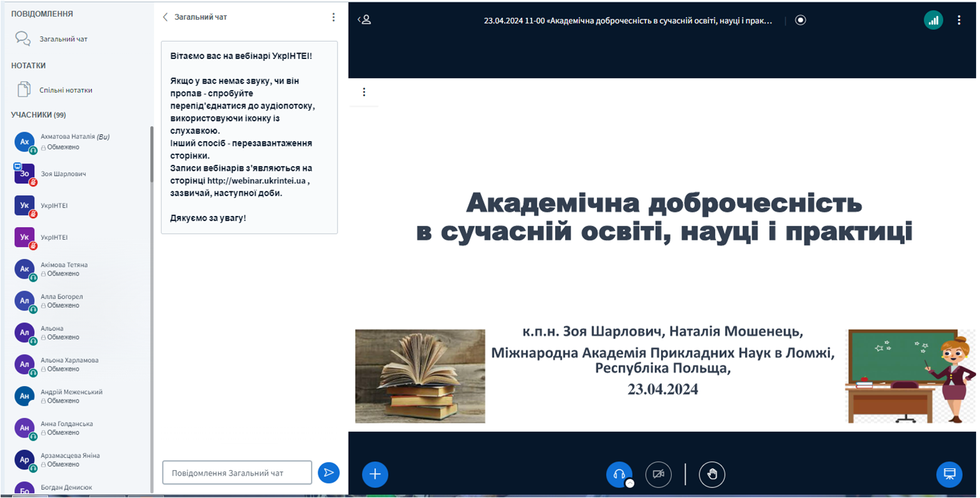
Task: Click avatar of participant named Альона
Action: pyautogui.click(x=24, y=332)
